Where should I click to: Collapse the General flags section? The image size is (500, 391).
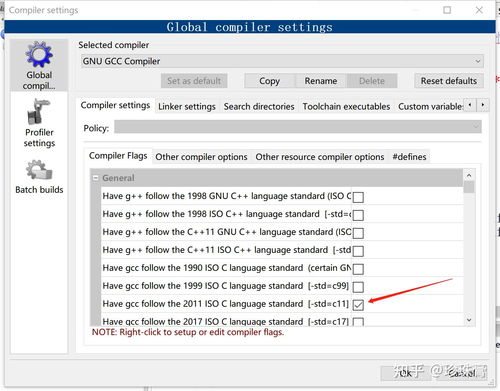[x=96, y=178]
